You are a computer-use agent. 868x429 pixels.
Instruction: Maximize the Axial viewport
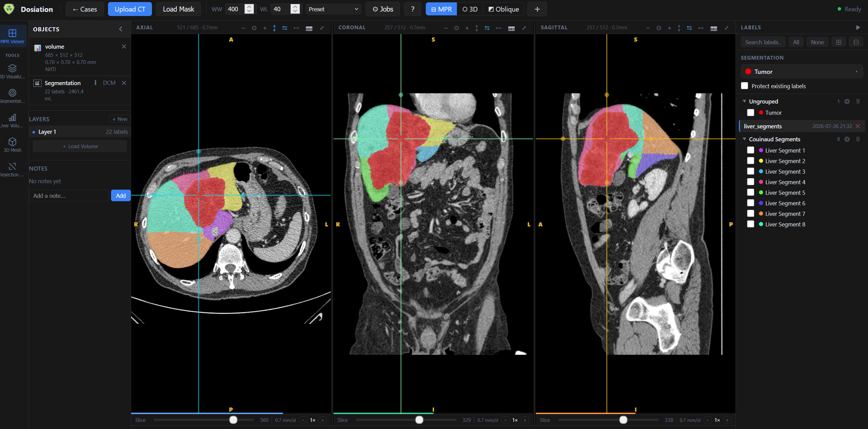pos(322,28)
